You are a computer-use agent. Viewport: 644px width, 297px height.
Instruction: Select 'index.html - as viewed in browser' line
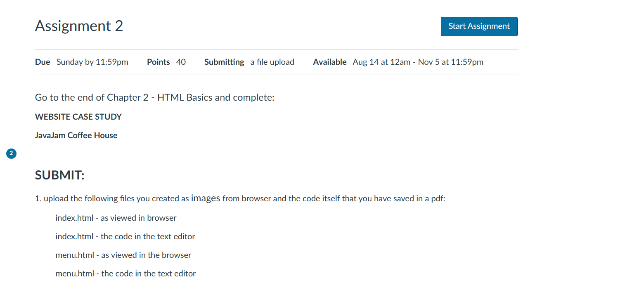click(x=116, y=218)
